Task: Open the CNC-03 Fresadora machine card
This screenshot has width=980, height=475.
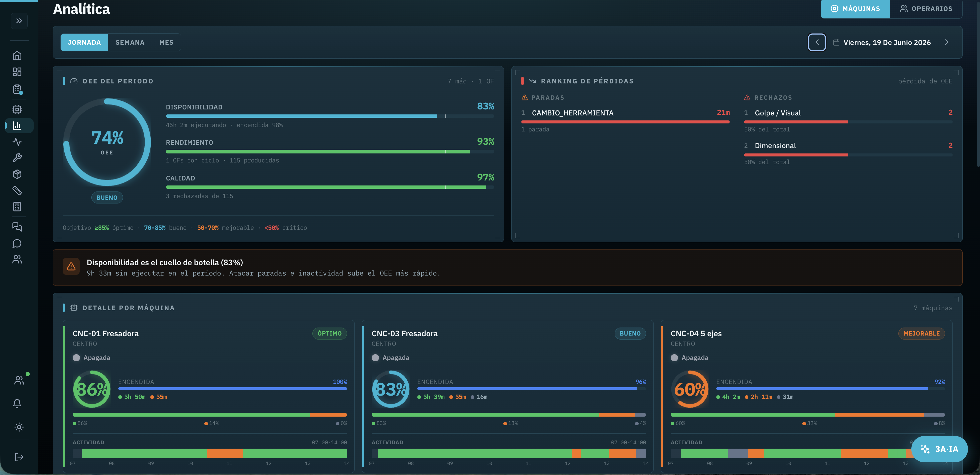Action: (x=507, y=396)
